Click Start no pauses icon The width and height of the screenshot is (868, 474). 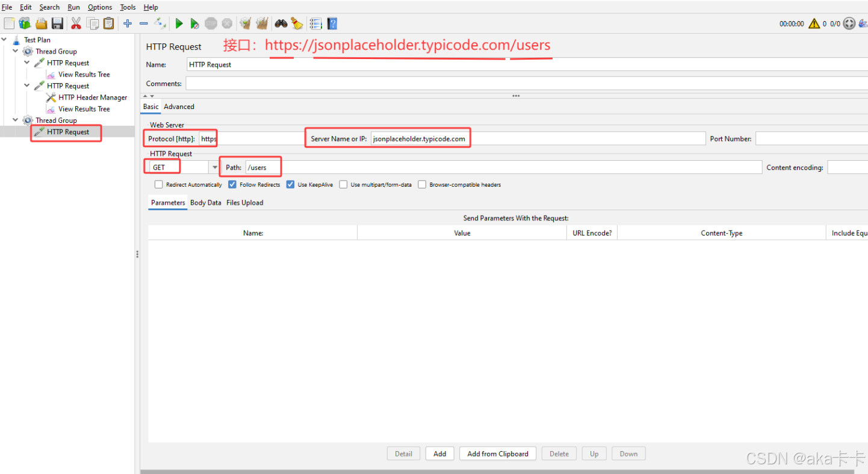194,23
